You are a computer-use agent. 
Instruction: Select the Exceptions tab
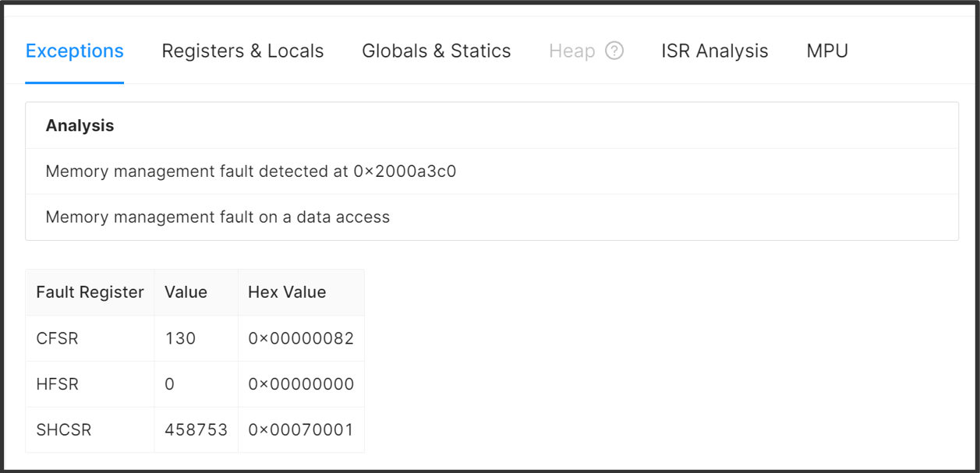point(74,50)
